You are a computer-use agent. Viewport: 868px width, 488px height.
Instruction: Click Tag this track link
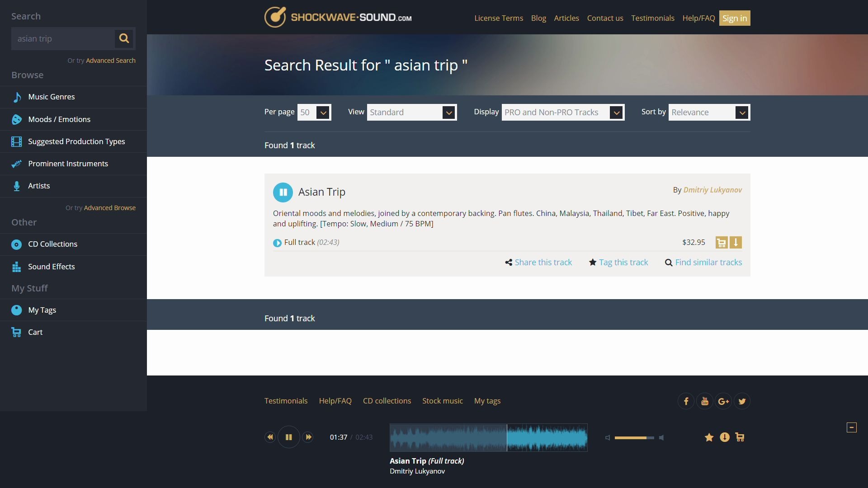(x=623, y=263)
